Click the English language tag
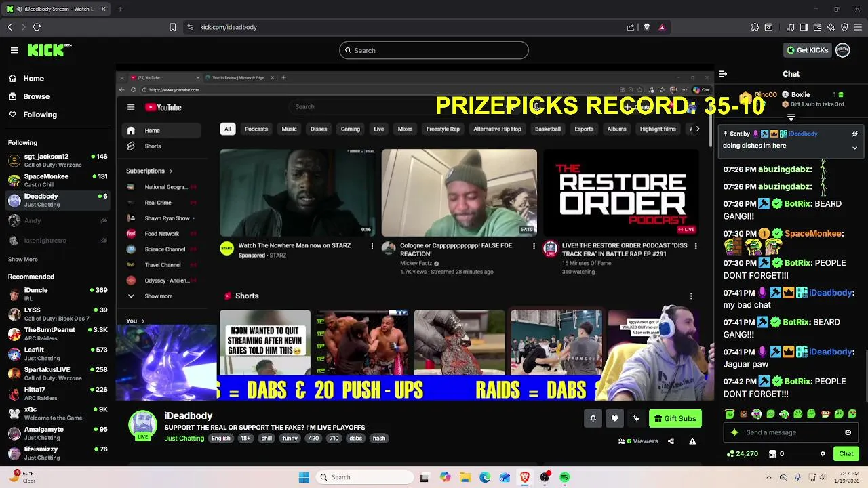This screenshot has height=488, width=868. click(220, 439)
